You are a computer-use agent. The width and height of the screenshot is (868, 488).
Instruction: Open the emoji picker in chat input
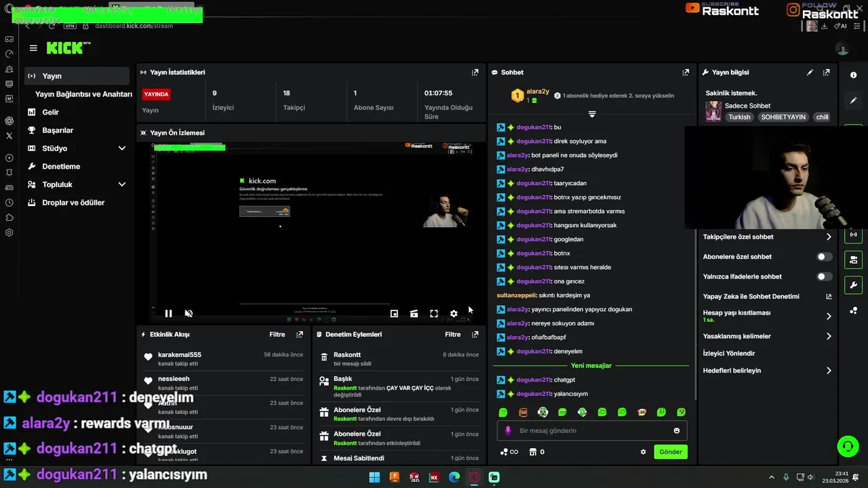677,430
